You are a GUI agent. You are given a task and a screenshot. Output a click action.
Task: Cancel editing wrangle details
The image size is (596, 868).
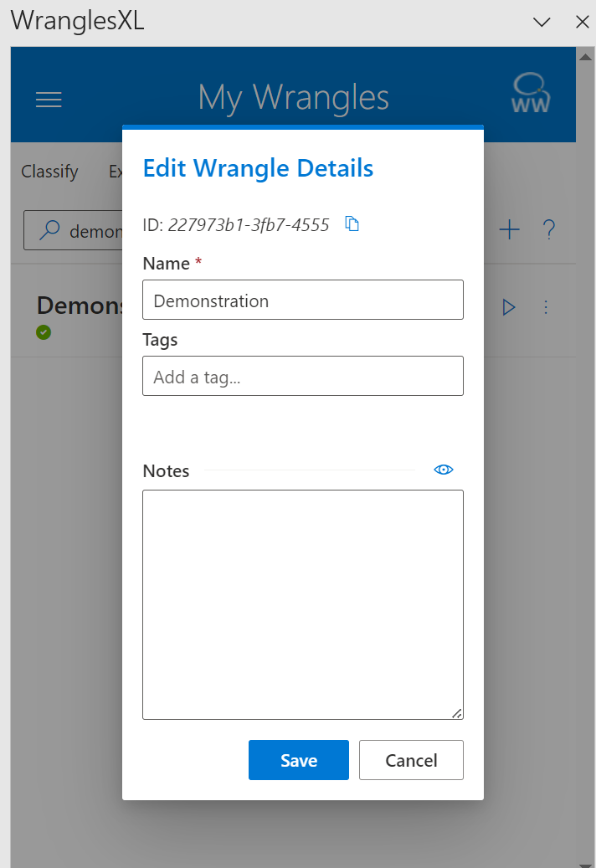(411, 760)
